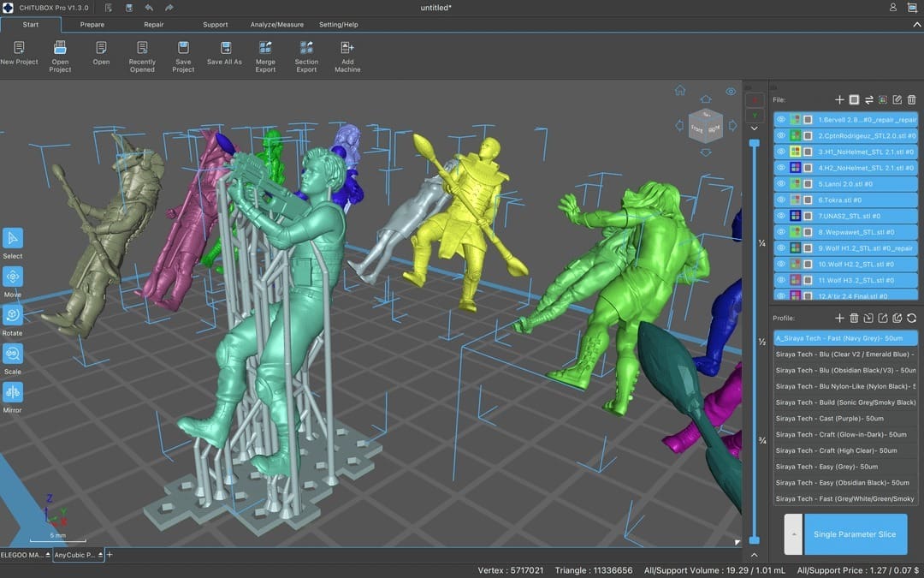Reset the viewport with the home view icon
This screenshot has height=578, width=924.
point(680,90)
